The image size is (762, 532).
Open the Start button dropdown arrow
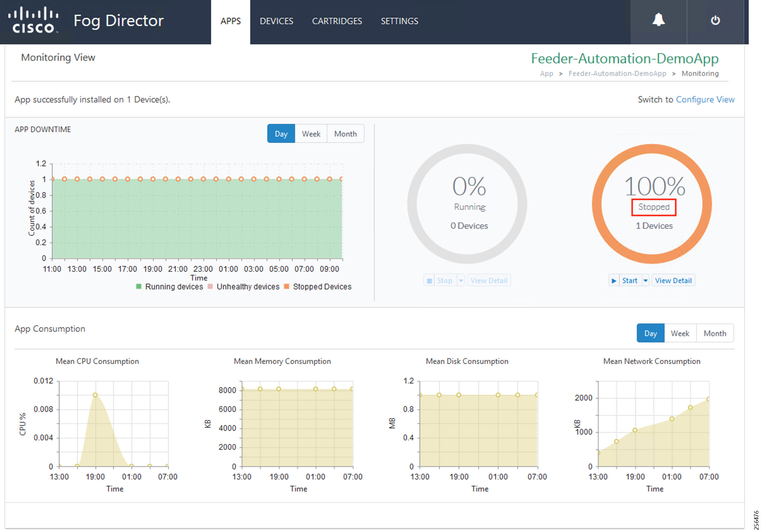click(645, 281)
